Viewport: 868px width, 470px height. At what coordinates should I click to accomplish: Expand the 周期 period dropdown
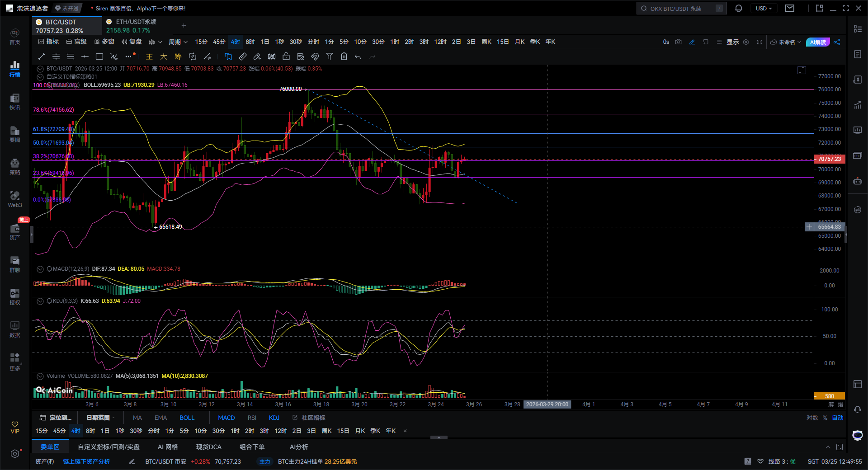coord(178,42)
